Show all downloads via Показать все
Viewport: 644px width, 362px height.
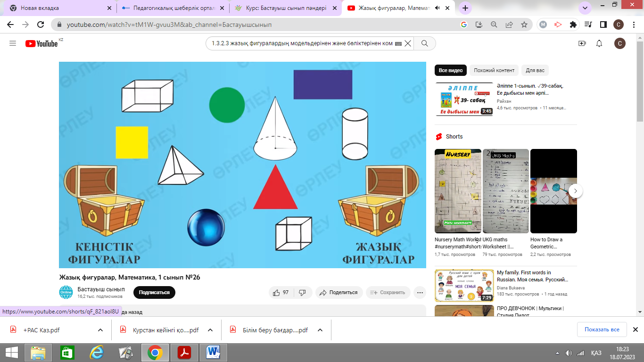(x=602, y=330)
